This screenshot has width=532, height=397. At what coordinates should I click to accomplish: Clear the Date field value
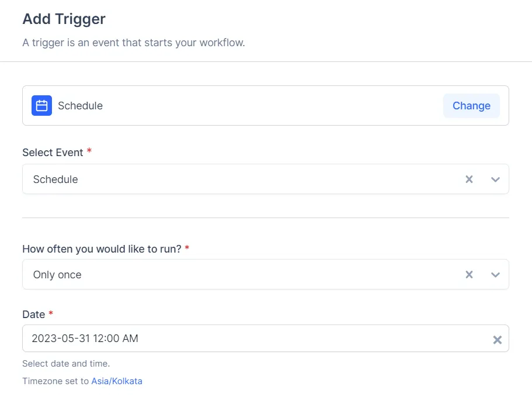pyautogui.click(x=497, y=340)
